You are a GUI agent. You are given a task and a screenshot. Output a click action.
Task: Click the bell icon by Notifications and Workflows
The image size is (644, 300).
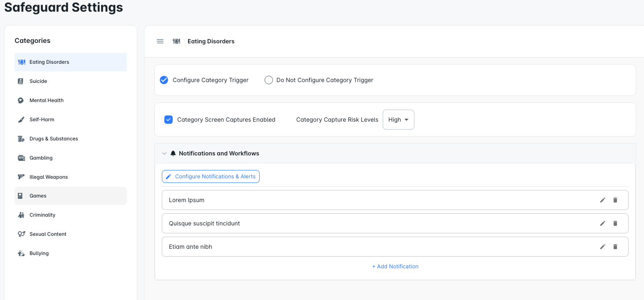[x=173, y=153]
